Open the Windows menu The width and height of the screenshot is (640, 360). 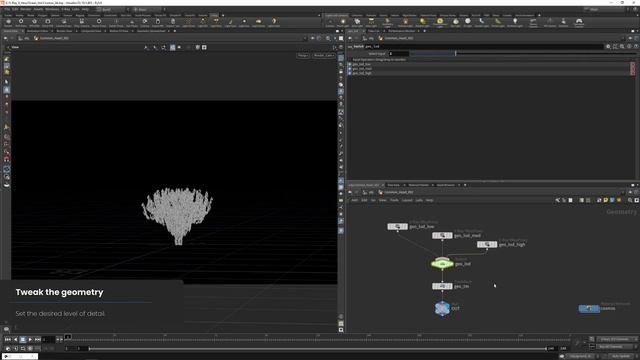tap(52, 9)
